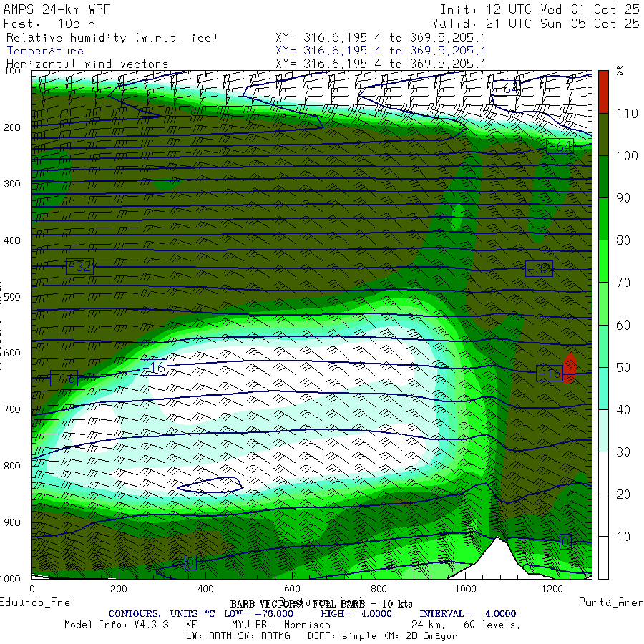Click the '1000' pressure axis label
The width and height of the screenshot is (644, 644).
point(10,579)
